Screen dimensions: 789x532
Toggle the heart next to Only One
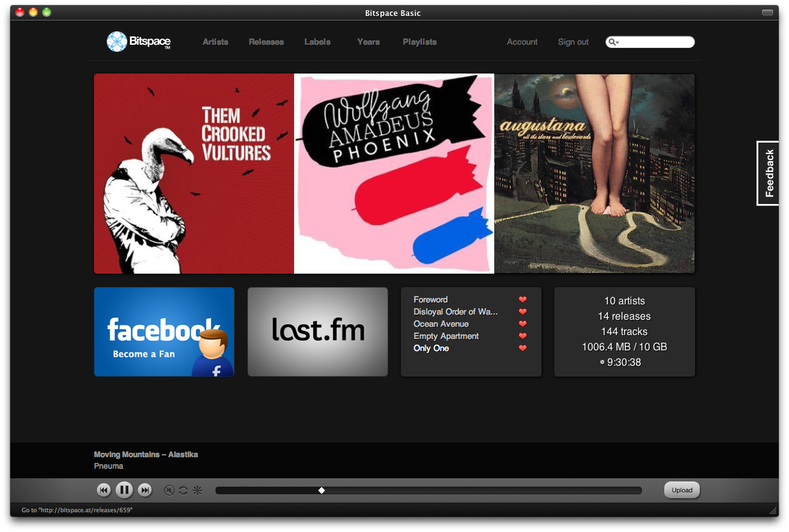click(522, 348)
